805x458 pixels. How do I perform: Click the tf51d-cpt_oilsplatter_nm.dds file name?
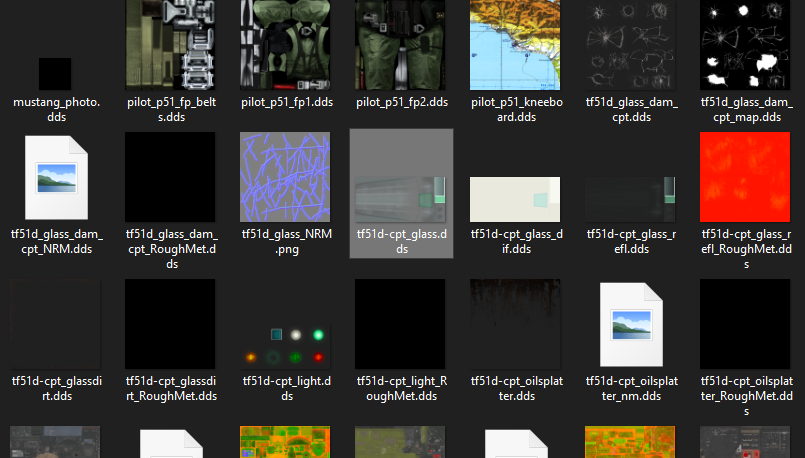pos(632,389)
